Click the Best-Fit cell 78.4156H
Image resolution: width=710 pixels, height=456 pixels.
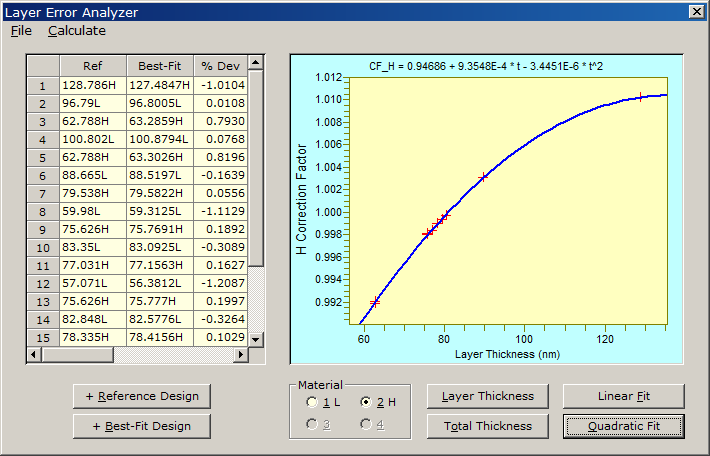(x=160, y=337)
